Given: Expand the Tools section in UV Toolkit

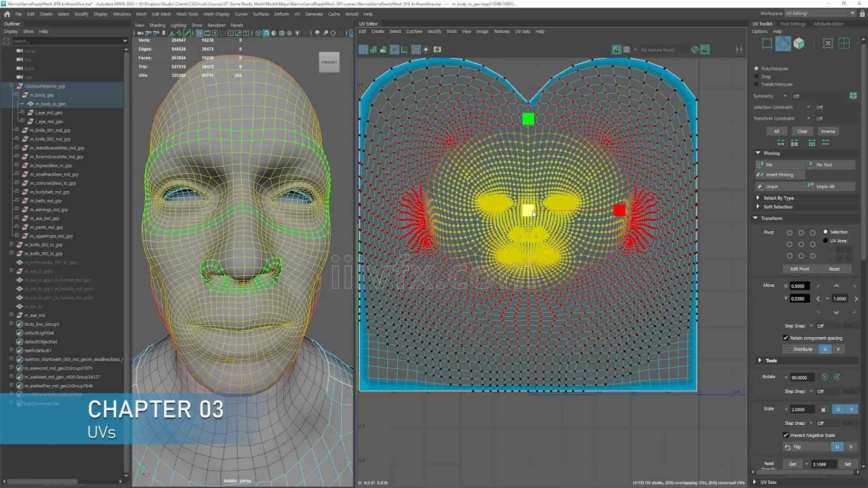Looking at the screenshot, I should (x=760, y=361).
